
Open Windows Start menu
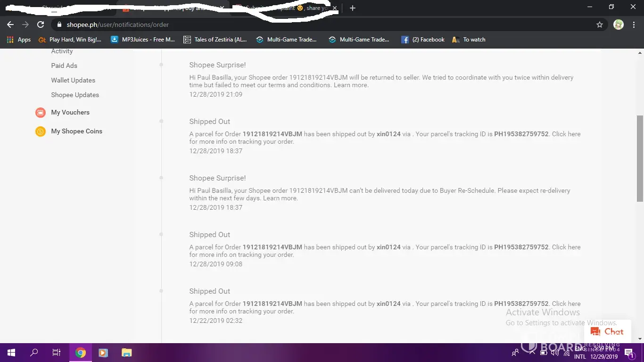(11, 353)
